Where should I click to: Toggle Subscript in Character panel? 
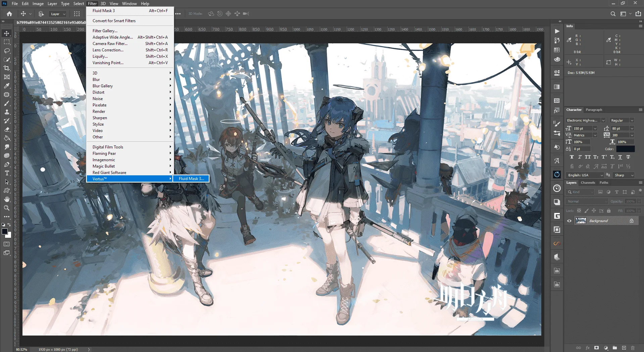612,157
